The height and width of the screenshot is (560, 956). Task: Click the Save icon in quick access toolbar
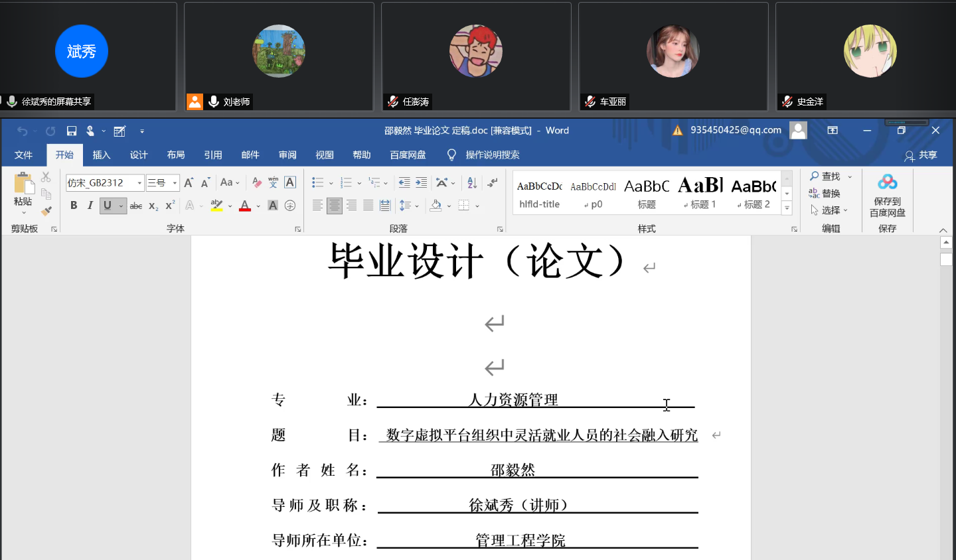tap(72, 131)
